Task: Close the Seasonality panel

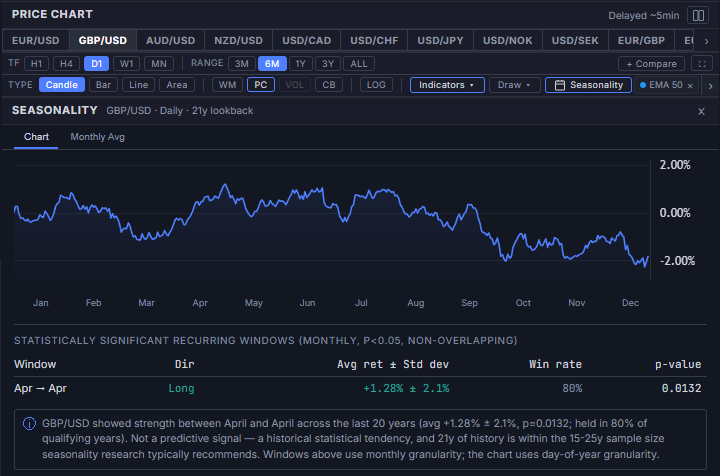Action: coord(701,112)
